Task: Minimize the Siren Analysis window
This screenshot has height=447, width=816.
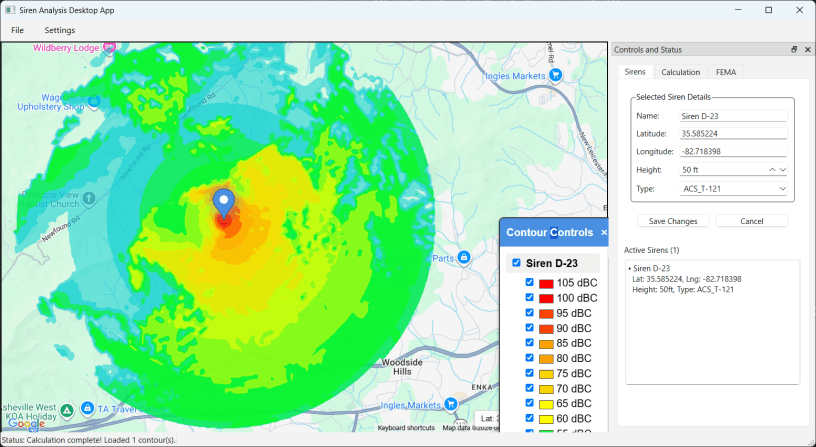Action: pyautogui.click(x=738, y=10)
